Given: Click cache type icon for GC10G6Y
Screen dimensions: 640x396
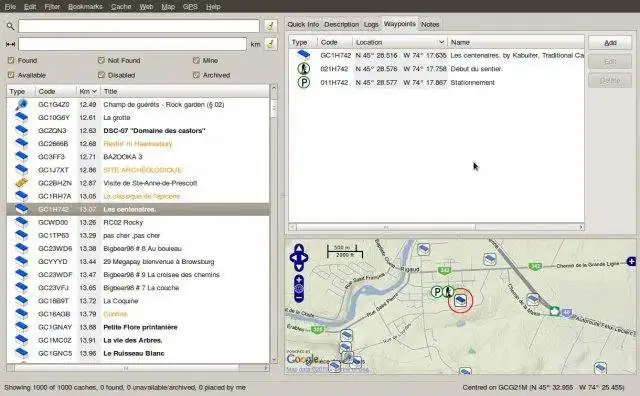Looking at the screenshot, I should pyautogui.click(x=21, y=118).
